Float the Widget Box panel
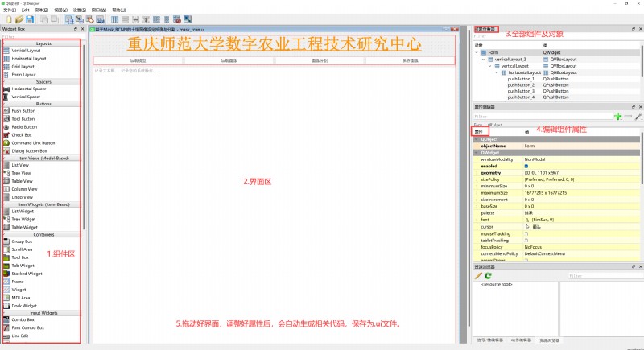Image resolution: width=644 pixels, height=350 pixels. click(x=76, y=29)
